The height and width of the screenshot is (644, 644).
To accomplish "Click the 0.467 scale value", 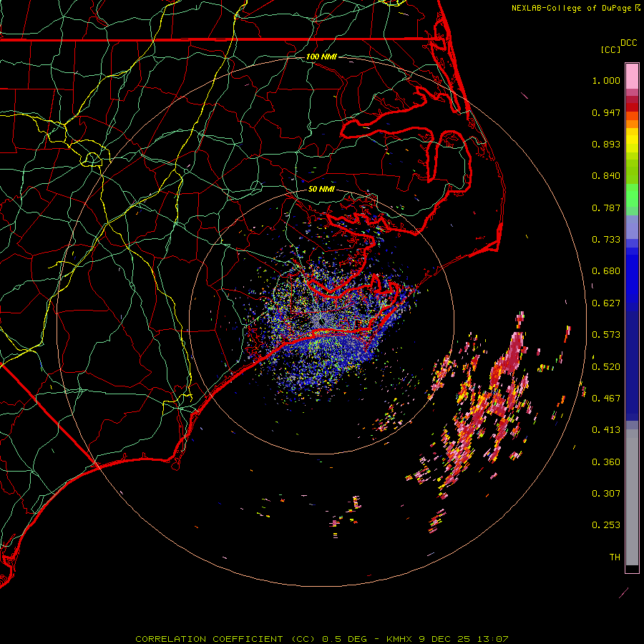I will coord(606,399).
